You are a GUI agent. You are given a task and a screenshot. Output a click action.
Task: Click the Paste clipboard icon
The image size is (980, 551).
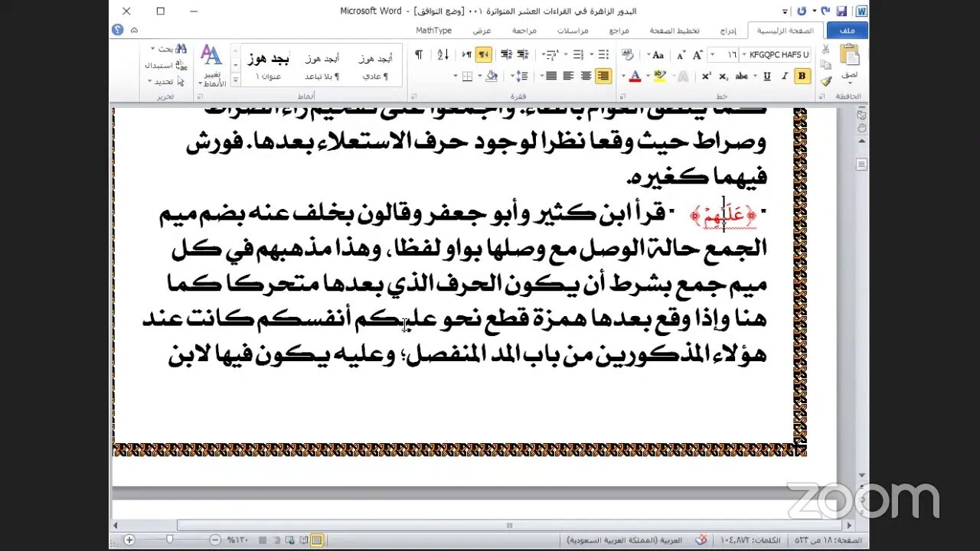850,54
